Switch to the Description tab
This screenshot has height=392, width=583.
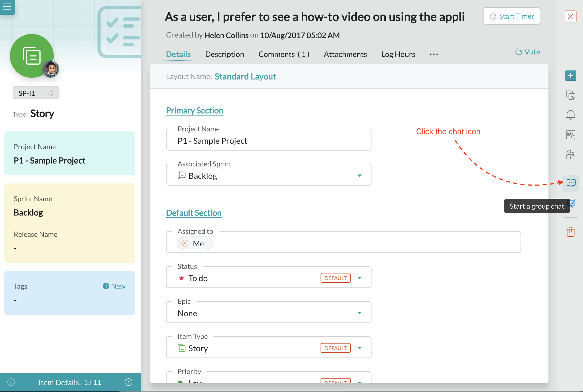[x=224, y=54]
